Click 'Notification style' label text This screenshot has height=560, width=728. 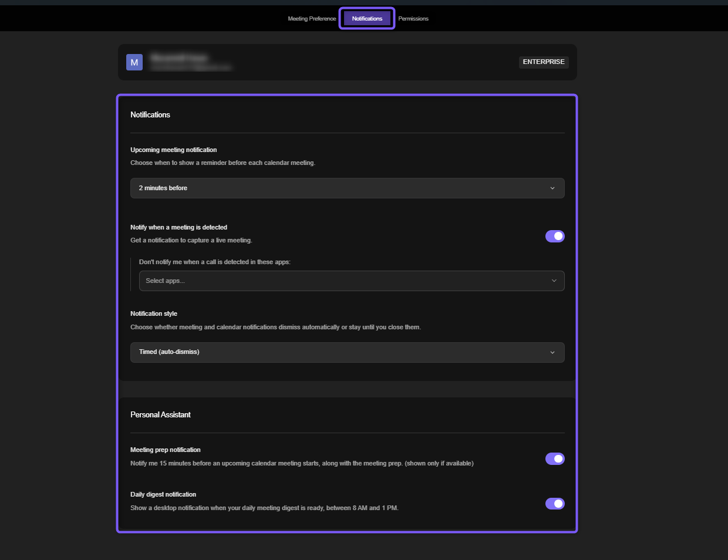(x=154, y=314)
